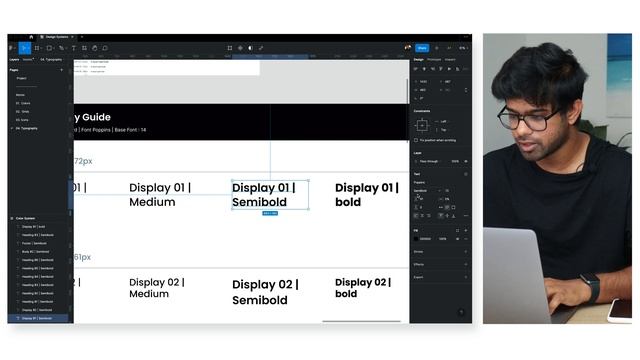Select the Comment tool
The image size is (640, 360).
pos(105,48)
